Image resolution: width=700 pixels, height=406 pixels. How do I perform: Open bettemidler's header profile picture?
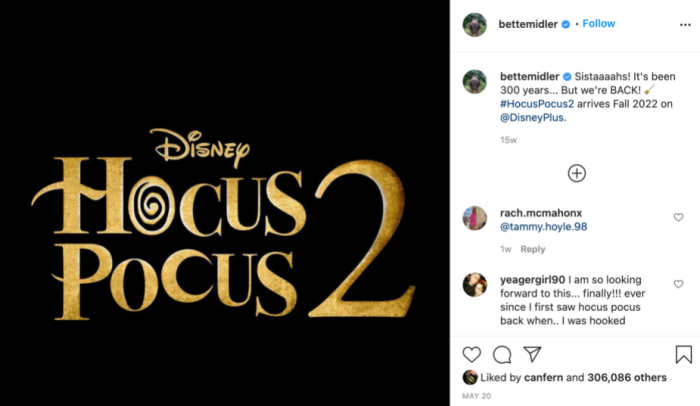[475, 25]
